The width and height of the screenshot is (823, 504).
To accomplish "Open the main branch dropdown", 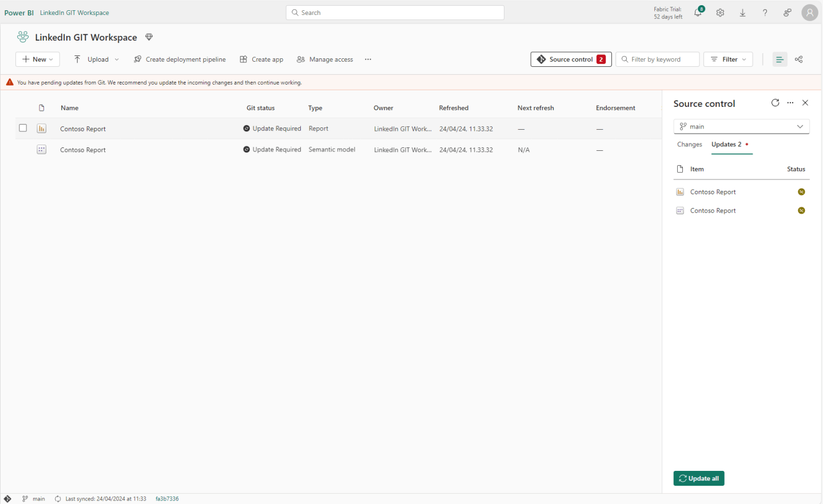I will [x=741, y=126].
